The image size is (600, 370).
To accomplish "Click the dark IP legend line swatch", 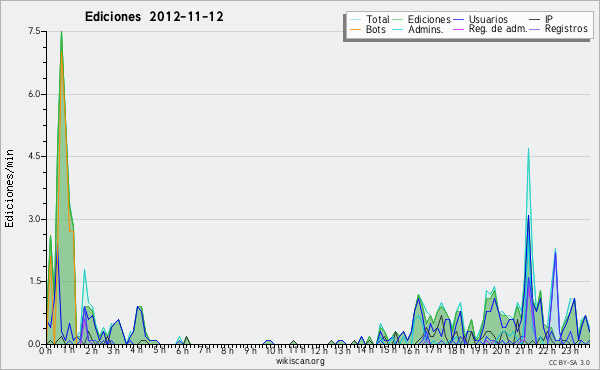I will [x=535, y=20].
